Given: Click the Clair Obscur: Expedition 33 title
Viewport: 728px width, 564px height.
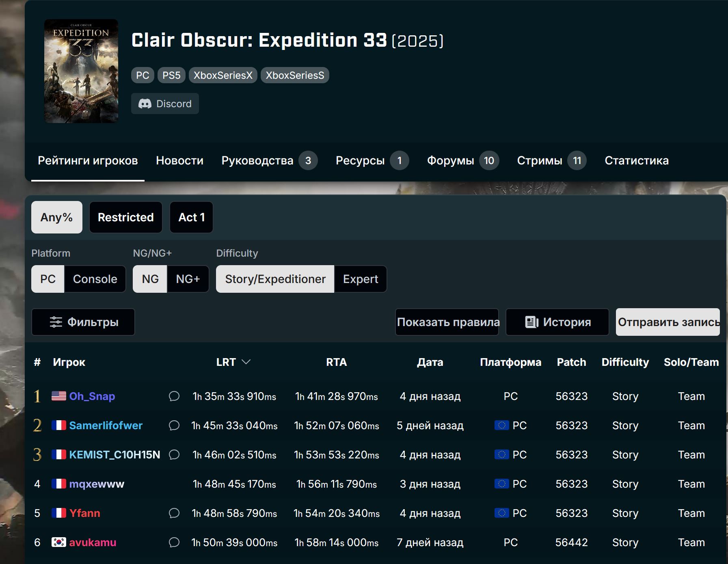Looking at the screenshot, I should pyautogui.click(x=259, y=40).
